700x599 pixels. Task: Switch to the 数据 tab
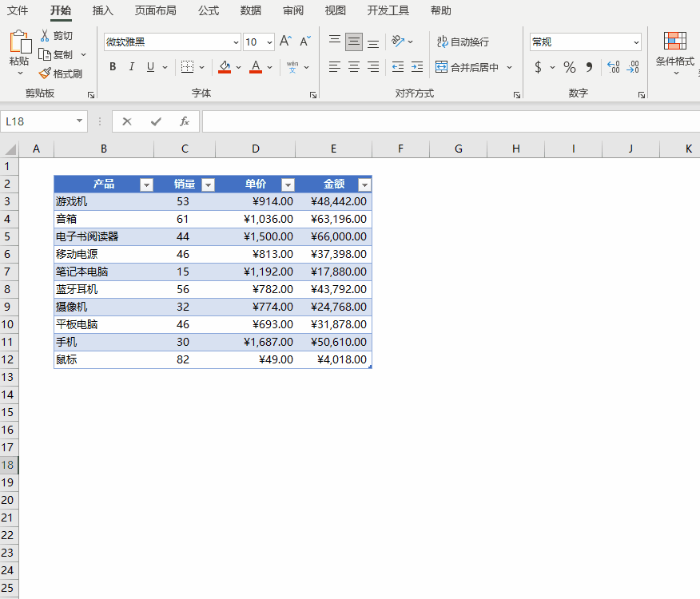[250, 10]
